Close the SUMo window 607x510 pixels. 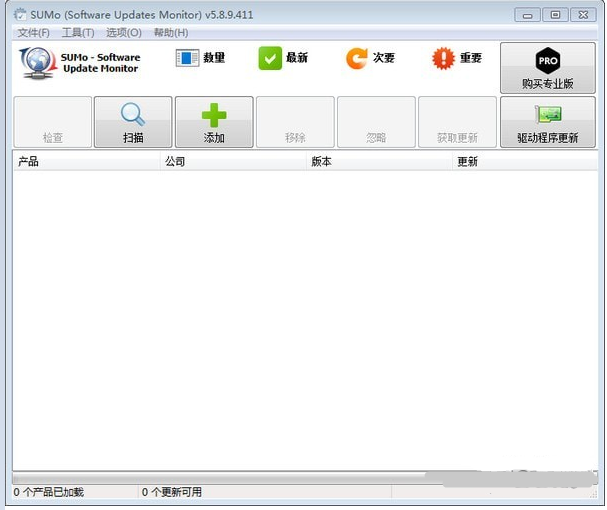[x=583, y=15]
